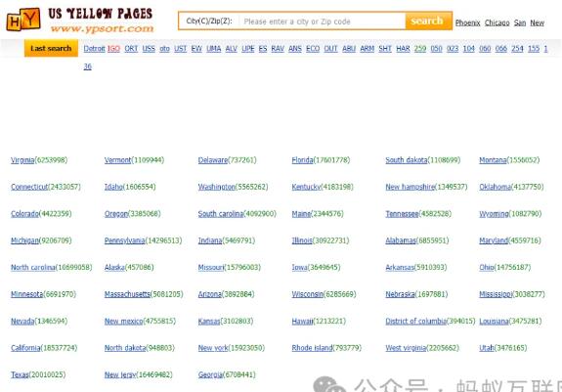Focus the city or zip code input field

tap(323, 22)
